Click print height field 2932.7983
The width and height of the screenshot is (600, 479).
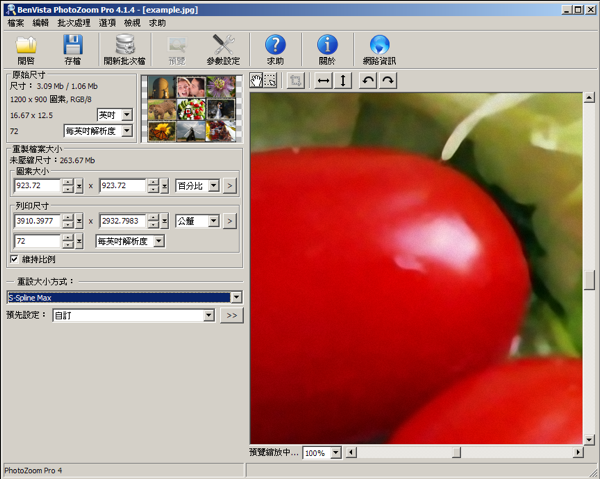coord(122,221)
